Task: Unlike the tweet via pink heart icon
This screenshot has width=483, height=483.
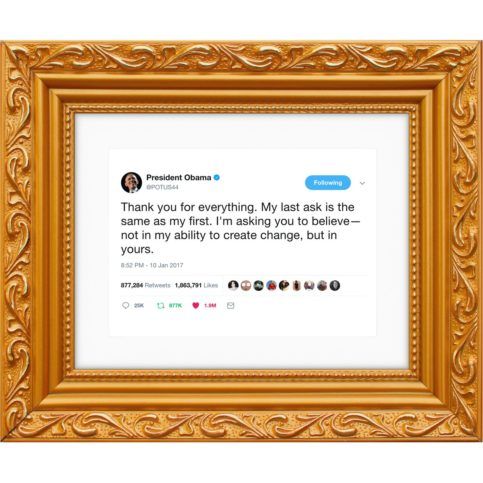Action: [x=196, y=305]
